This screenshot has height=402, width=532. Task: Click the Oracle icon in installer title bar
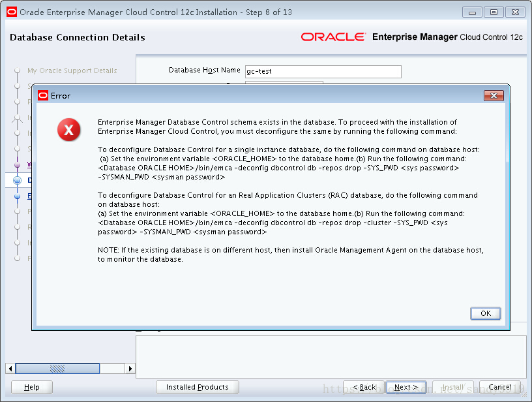[x=12, y=12]
